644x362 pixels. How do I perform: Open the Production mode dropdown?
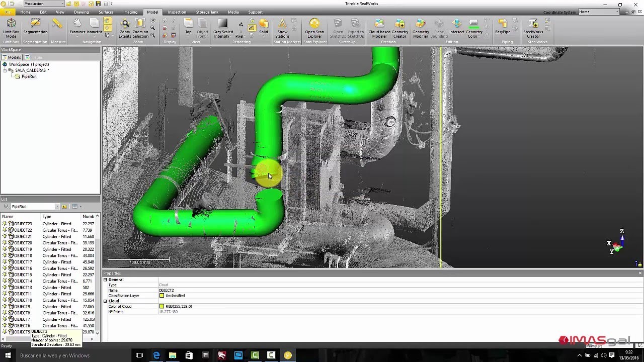coord(62,4)
